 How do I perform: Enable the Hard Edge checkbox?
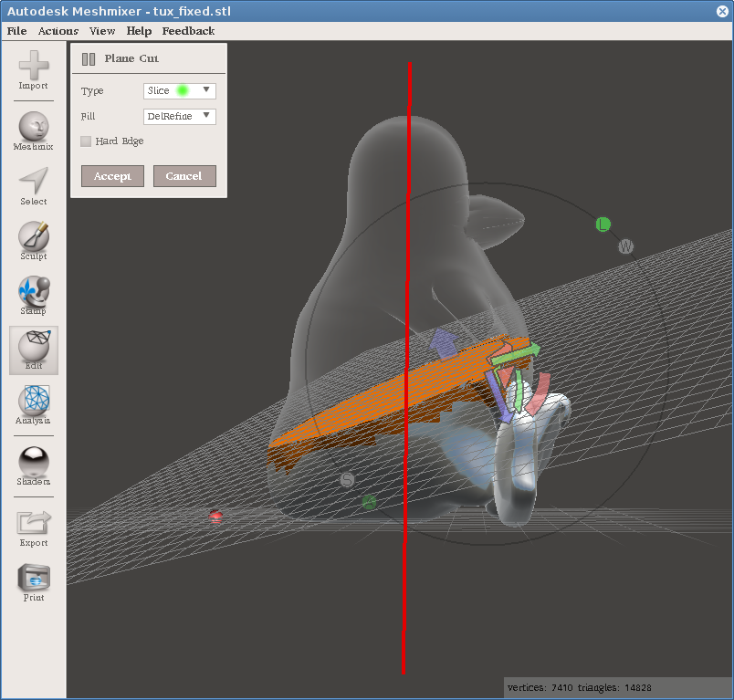[x=86, y=141]
